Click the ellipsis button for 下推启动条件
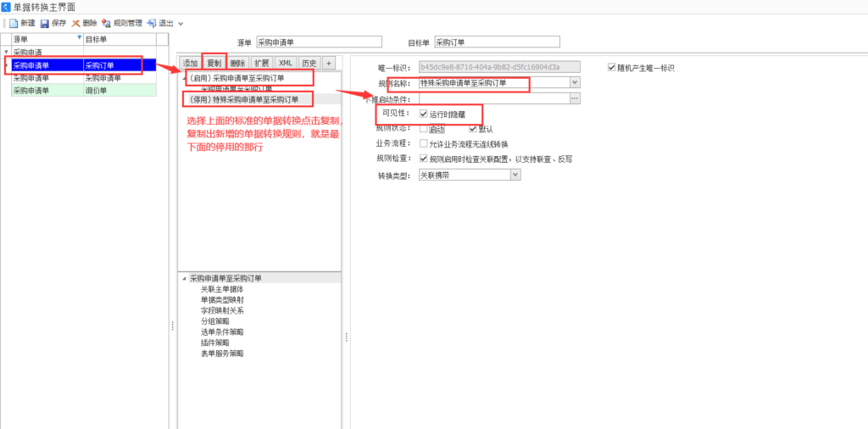This screenshot has height=429, width=868. [576, 98]
